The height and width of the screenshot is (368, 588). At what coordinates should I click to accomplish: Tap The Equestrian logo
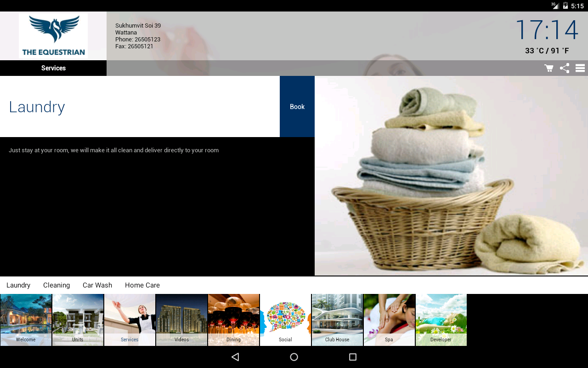click(x=53, y=36)
